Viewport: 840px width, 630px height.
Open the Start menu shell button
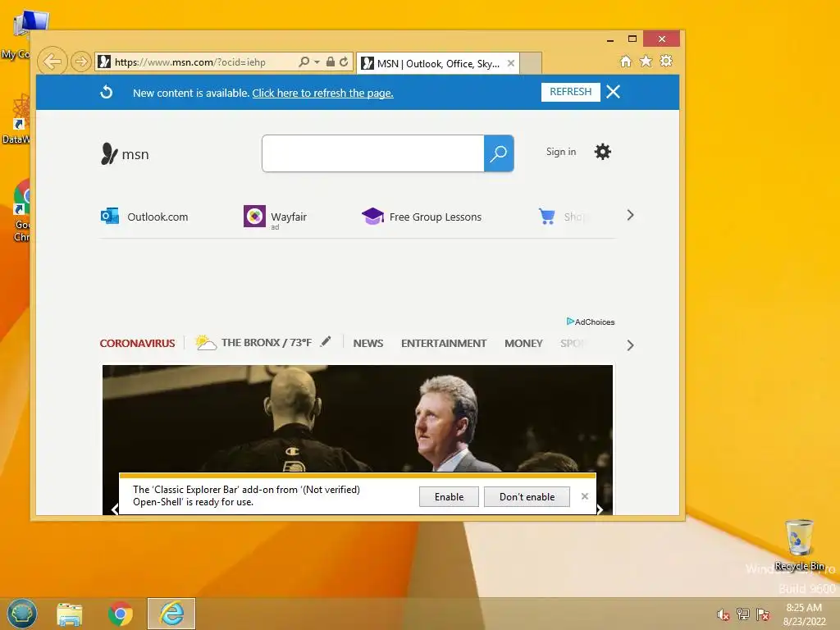[22, 614]
